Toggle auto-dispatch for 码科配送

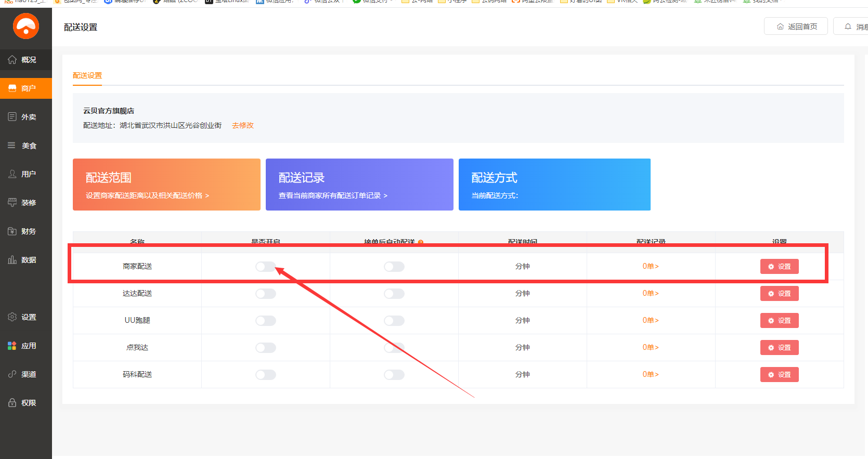[x=394, y=375]
